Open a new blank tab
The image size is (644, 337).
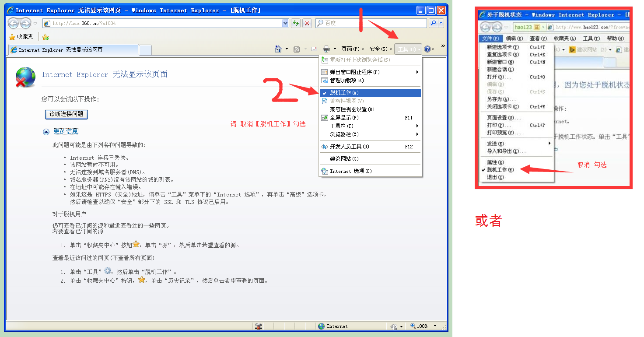click(x=145, y=50)
